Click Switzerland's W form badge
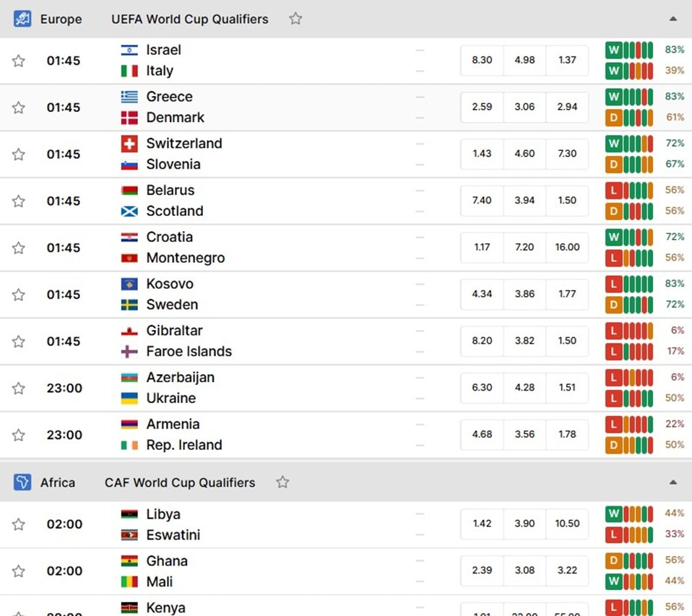The image size is (692, 616). coord(613,144)
